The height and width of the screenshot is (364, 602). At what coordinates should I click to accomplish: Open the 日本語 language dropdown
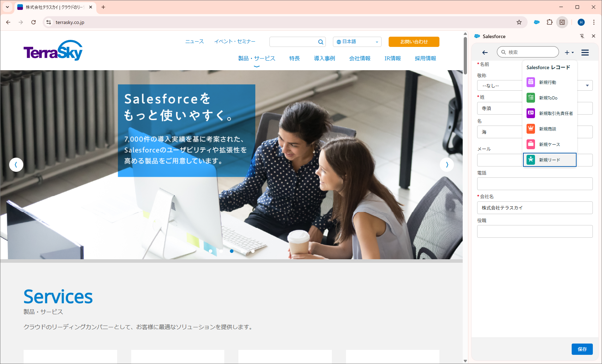pos(357,42)
